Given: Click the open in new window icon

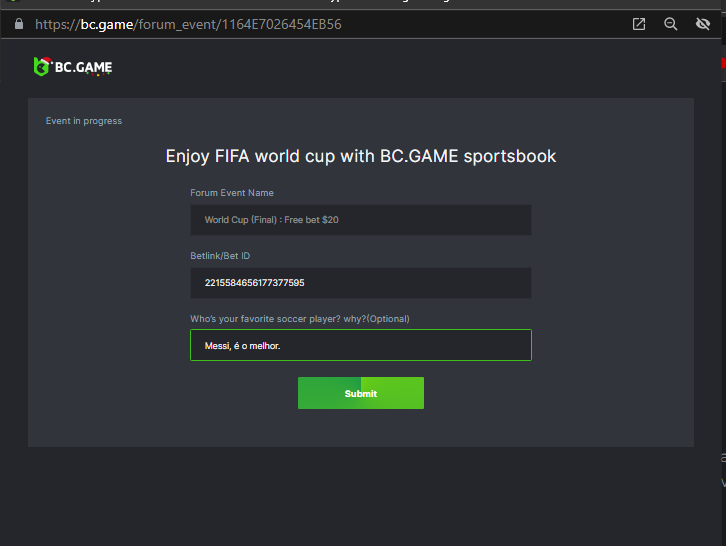Looking at the screenshot, I should click(x=639, y=24).
